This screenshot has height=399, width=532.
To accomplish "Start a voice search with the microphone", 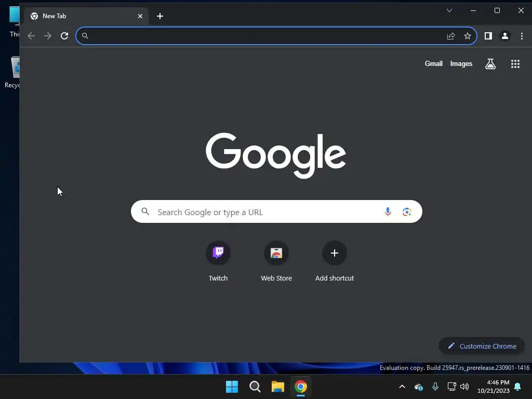I will tap(388, 212).
